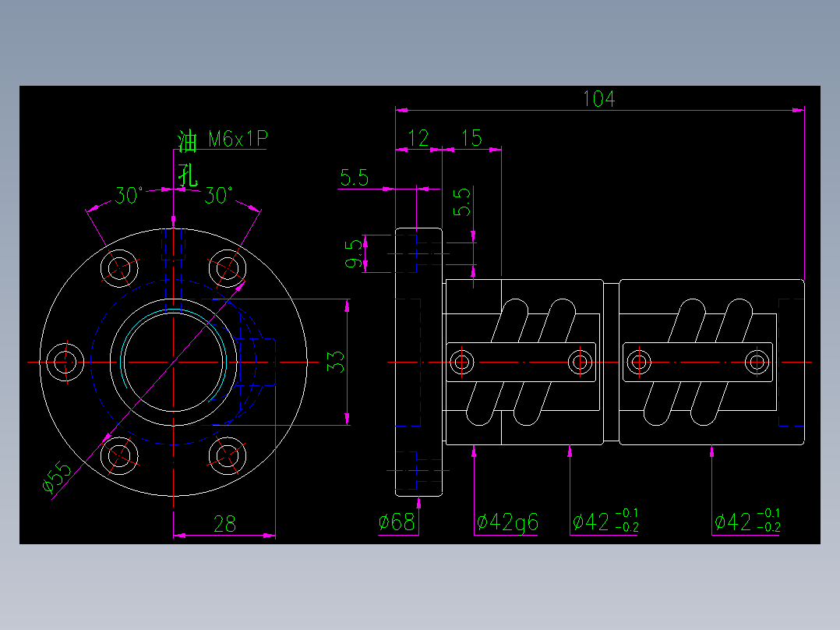Select the 104 overall length dimension
Screen dimensions: 840x630
(x=600, y=100)
